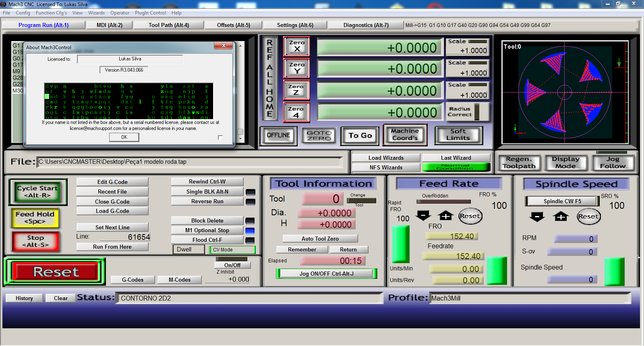This screenshot has height=346, width=644.
Task: Click Run From Here button
Action: [112, 247]
